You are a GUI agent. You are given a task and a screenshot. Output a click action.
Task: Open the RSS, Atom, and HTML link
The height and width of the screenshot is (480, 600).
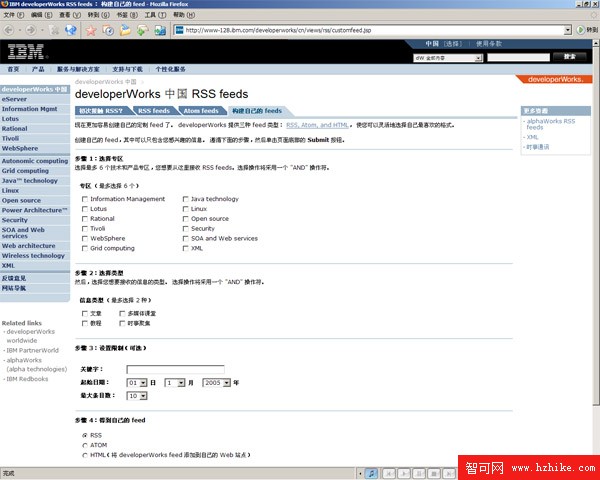click(317, 125)
